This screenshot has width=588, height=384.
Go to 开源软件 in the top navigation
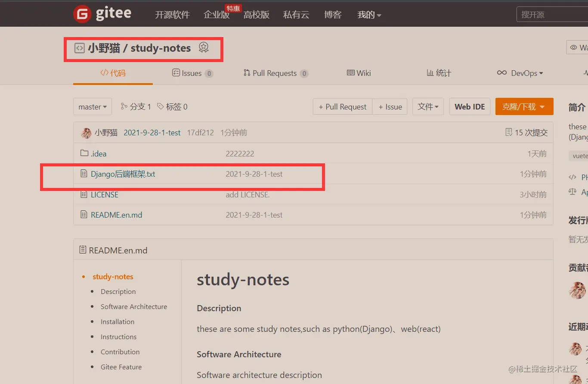tap(172, 15)
